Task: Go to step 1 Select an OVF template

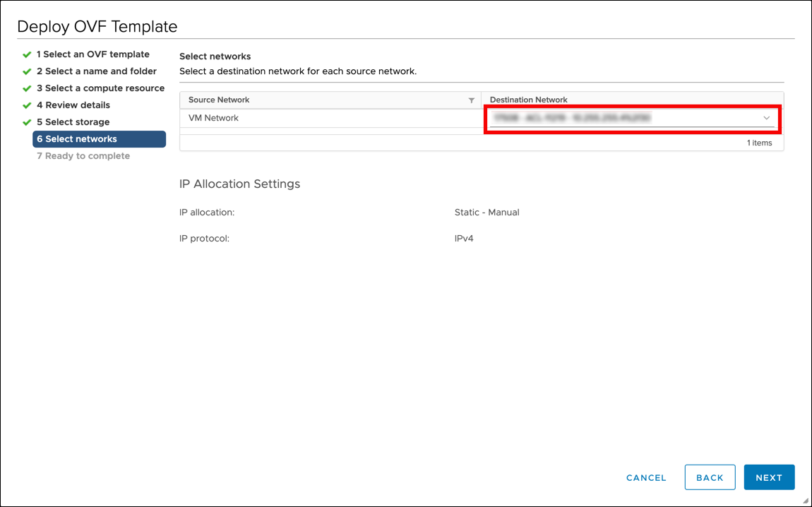Action: click(92, 54)
